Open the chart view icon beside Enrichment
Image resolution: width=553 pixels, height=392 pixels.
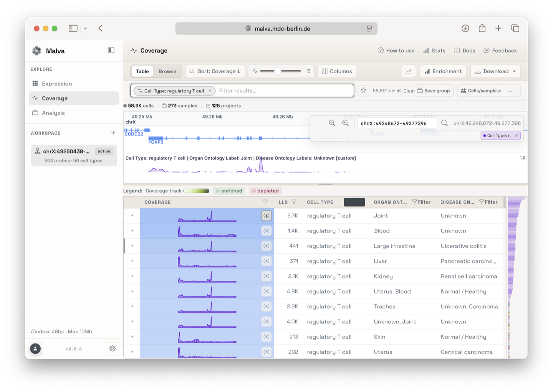[408, 71]
